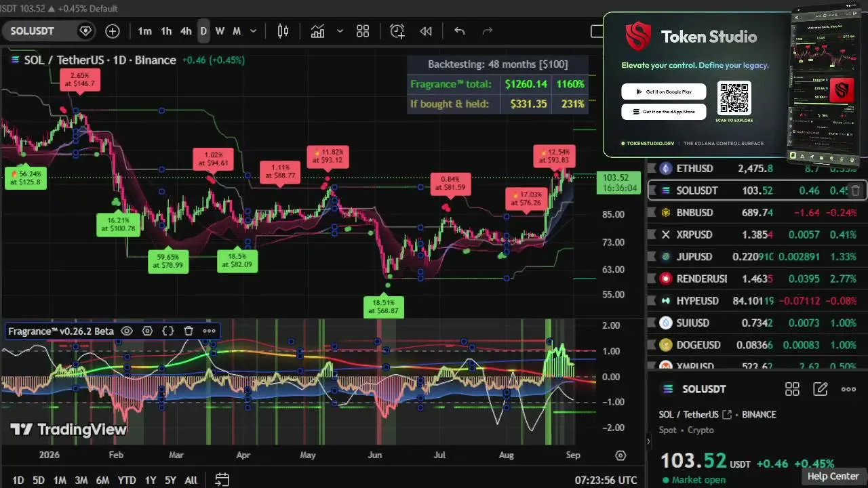Click the Token Studio shield logo
The width and height of the screenshot is (868, 488).
click(x=638, y=37)
